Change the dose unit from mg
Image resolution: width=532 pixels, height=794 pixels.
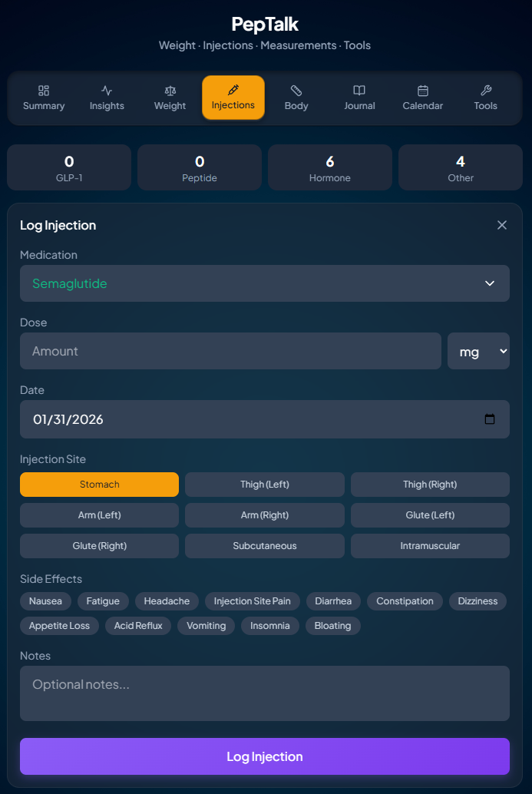click(478, 351)
